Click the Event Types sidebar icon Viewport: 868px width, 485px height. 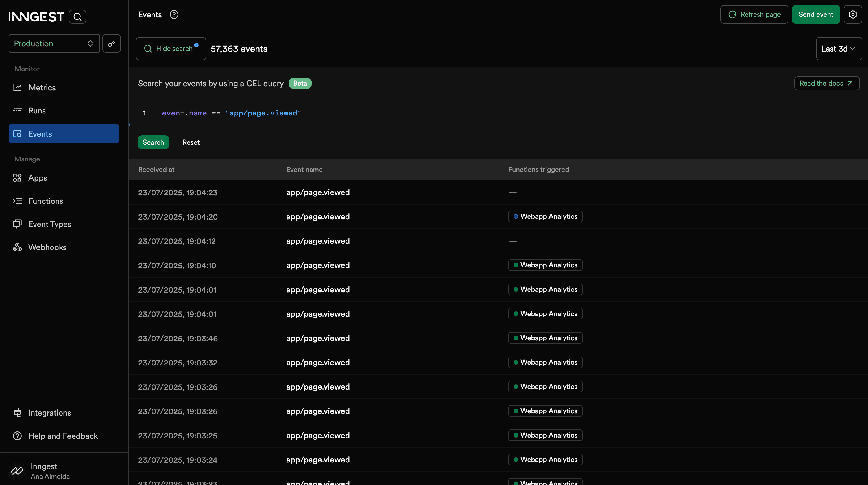(17, 224)
